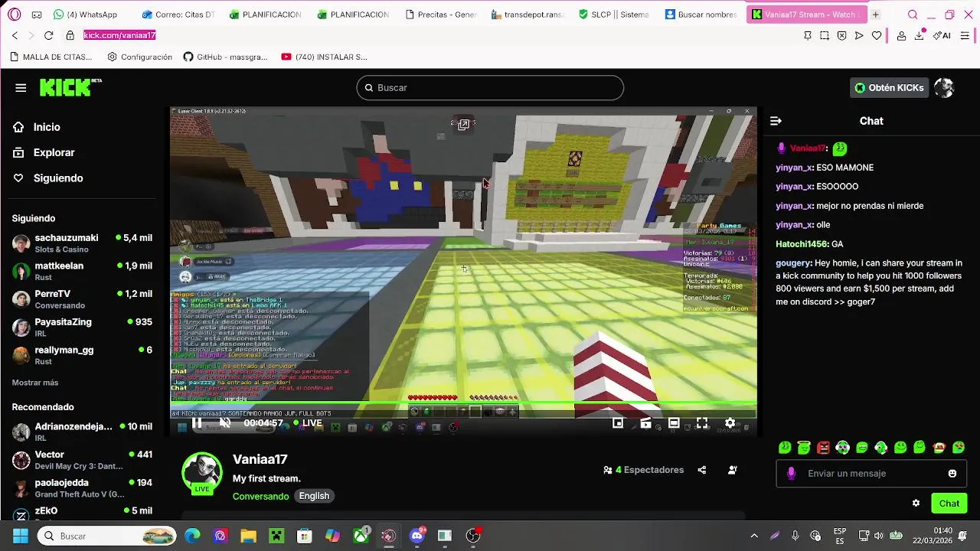Open a new browser tab with plus

tap(875, 15)
